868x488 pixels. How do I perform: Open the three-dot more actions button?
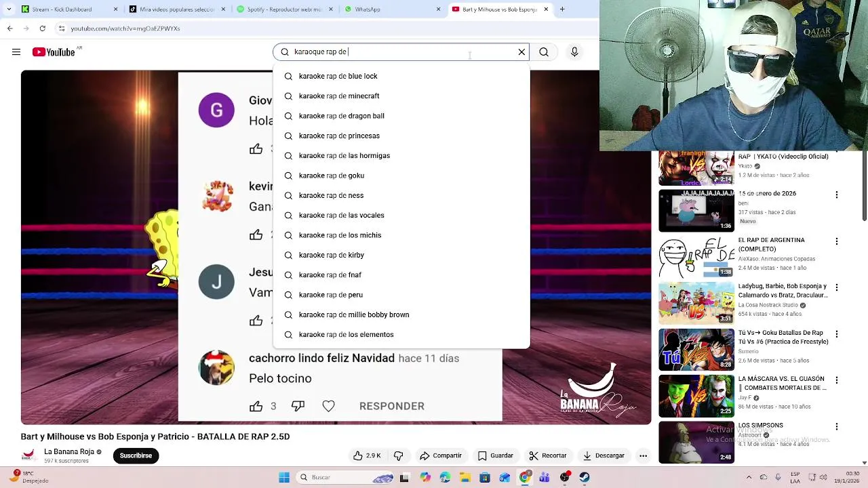[643, 455]
